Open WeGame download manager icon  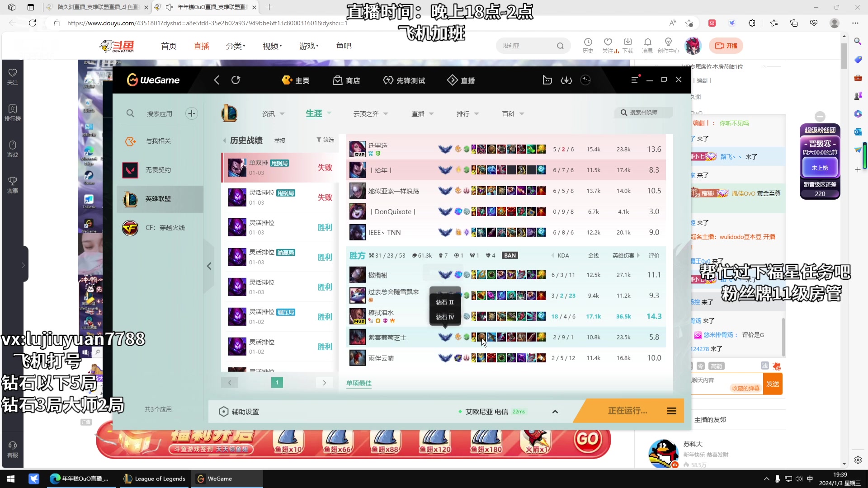(566, 80)
